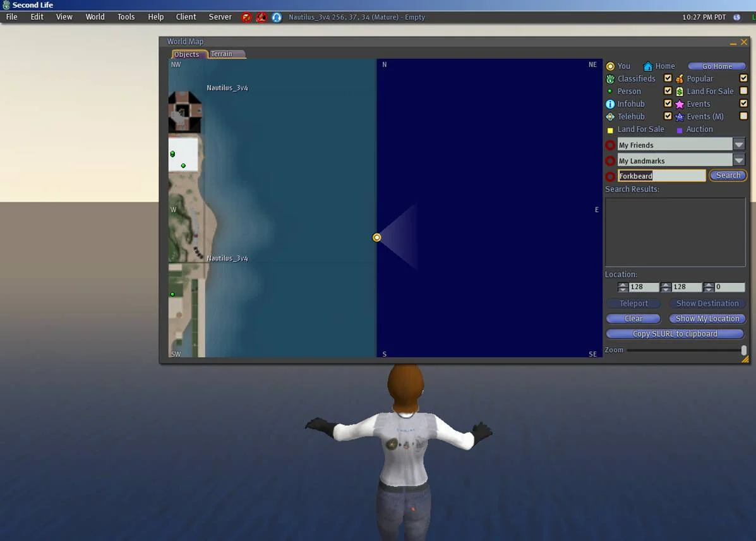Click the Second Life hand logo in title bar
Image resolution: width=756 pixels, height=541 pixels.
pos(6,5)
